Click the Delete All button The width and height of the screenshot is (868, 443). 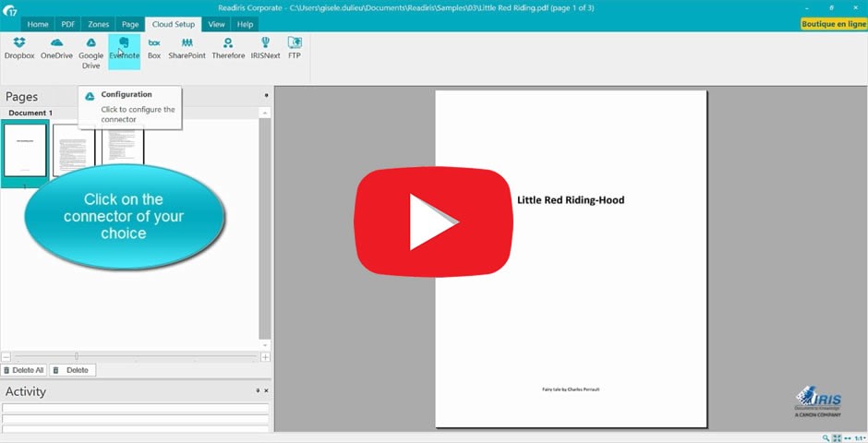point(24,370)
